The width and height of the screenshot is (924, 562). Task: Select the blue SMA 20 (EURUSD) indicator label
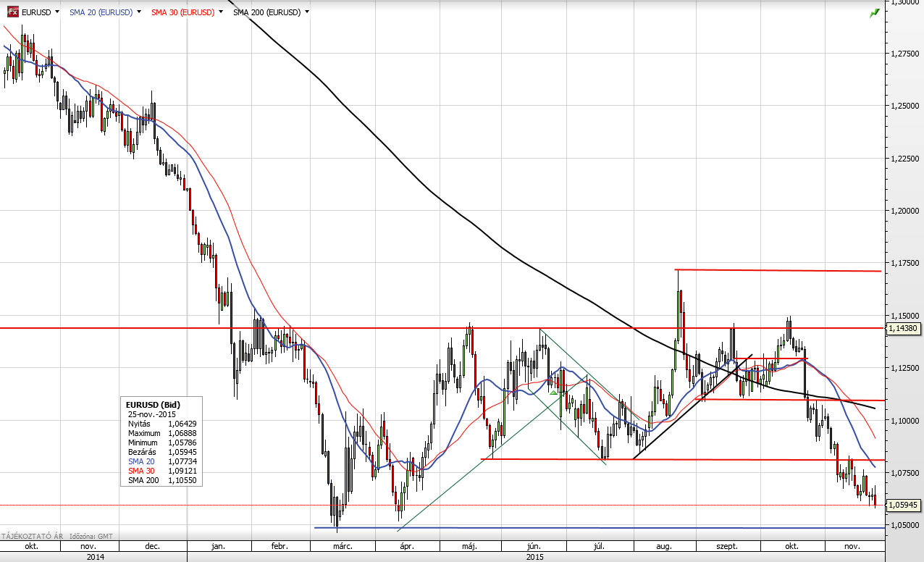coord(101,12)
